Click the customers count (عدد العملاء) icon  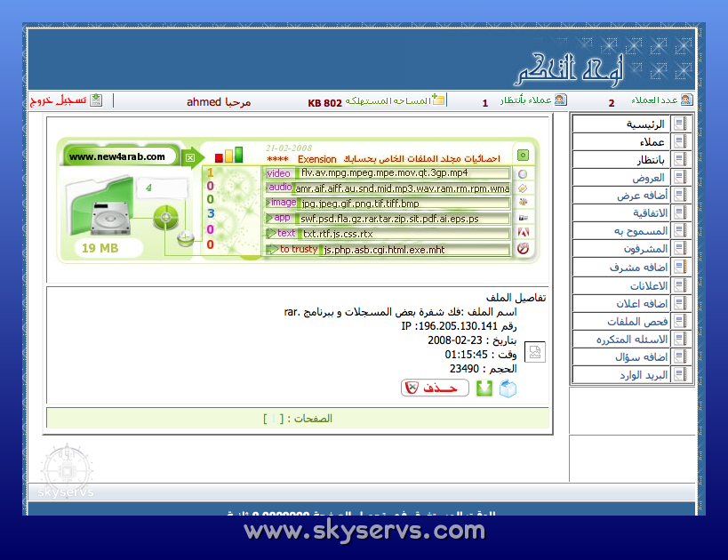(x=686, y=100)
